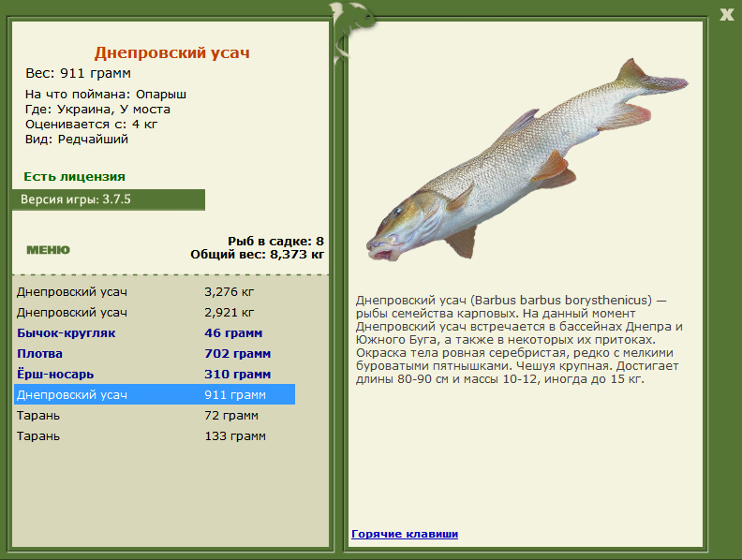The image size is (742, 560).
Task: Select Днепровский усач weighing 3,276 кг
Action: [155, 292]
